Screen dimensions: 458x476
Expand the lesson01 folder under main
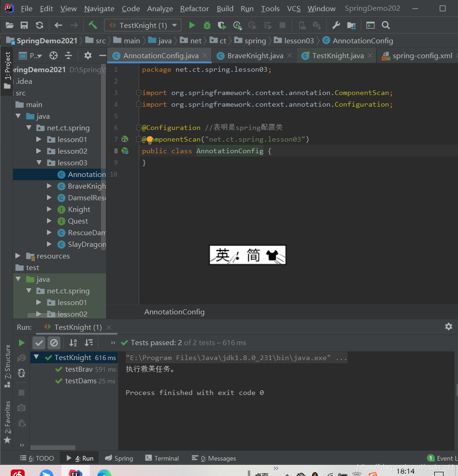pos(39,139)
